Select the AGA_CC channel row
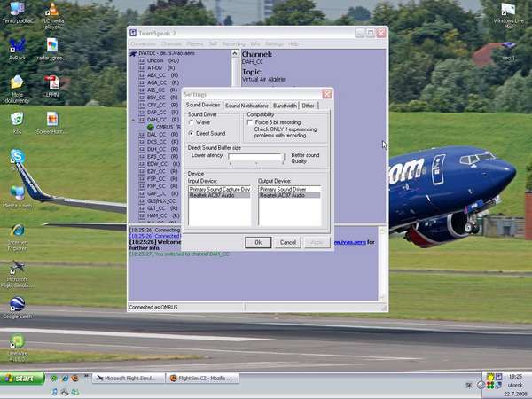Viewport: 532px width, 399px height. pyautogui.click(x=159, y=82)
